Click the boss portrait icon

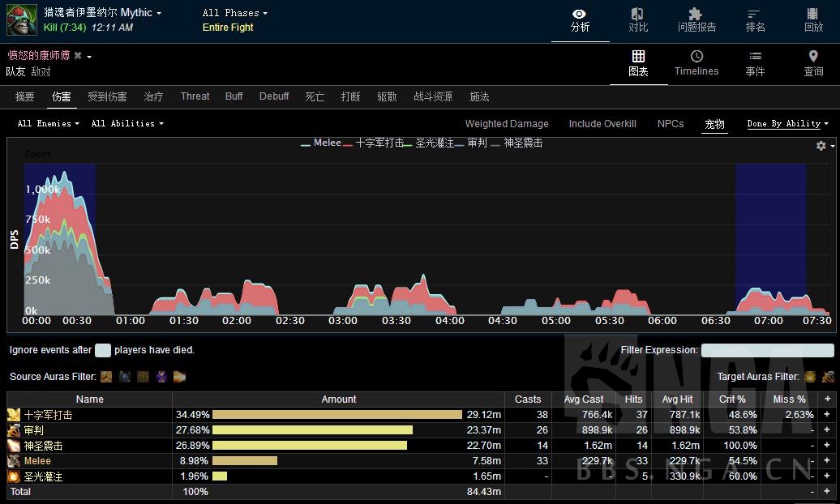pyautogui.click(x=21, y=19)
